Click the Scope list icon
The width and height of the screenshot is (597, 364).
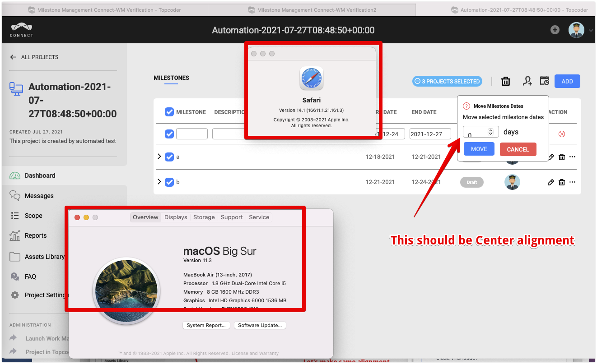point(15,216)
